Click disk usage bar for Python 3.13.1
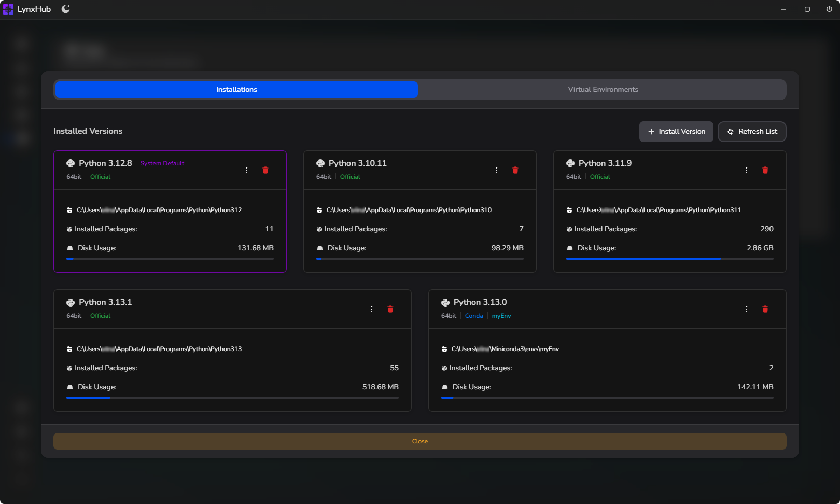The width and height of the screenshot is (840, 504). click(232, 397)
